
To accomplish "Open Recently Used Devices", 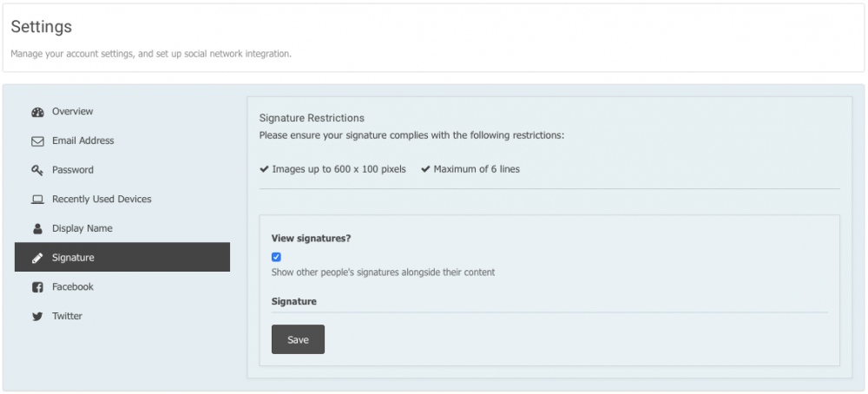I will (x=122, y=199).
